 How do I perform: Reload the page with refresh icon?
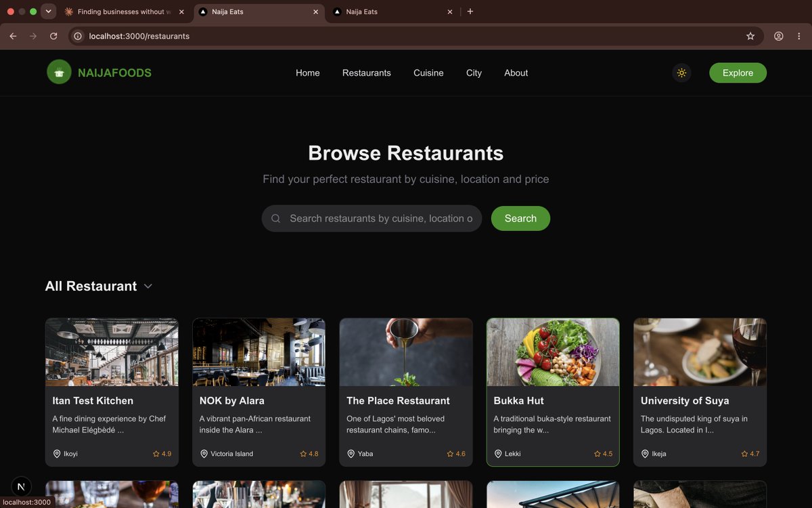click(53, 36)
